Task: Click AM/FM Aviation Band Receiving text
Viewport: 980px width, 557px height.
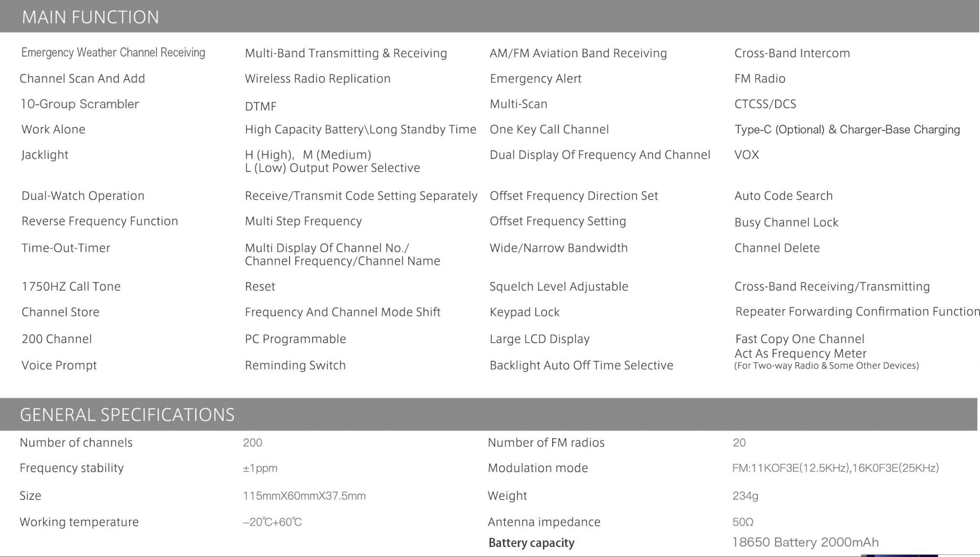Action: coord(578,53)
